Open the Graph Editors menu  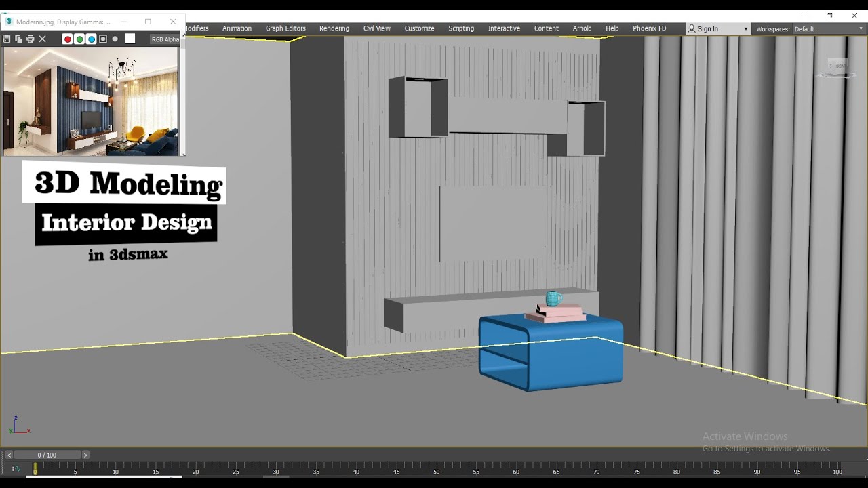point(285,28)
